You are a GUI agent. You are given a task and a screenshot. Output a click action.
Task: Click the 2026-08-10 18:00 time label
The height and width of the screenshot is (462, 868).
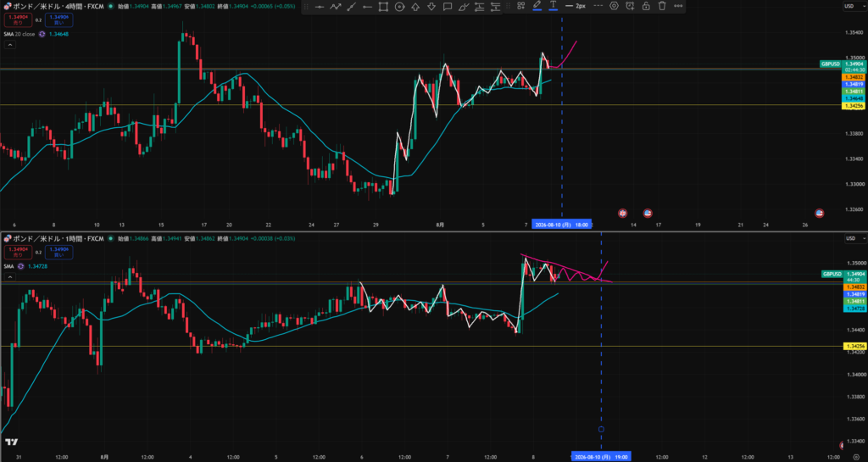[562, 225]
